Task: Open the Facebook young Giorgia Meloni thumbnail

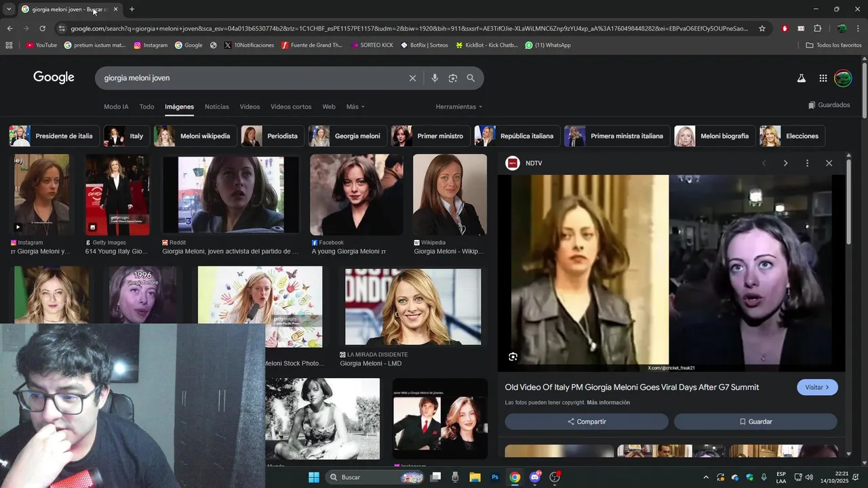Action: pyautogui.click(x=357, y=195)
